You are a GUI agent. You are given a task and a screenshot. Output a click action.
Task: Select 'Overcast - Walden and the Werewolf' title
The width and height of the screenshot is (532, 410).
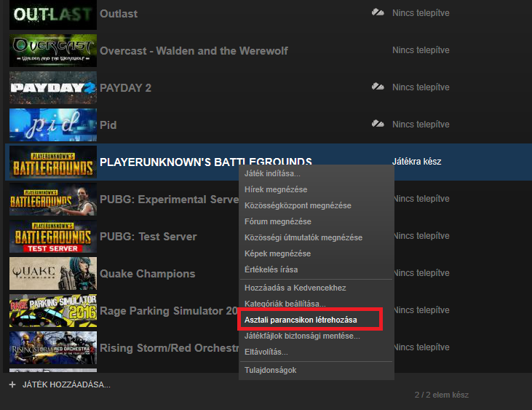point(194,50)
